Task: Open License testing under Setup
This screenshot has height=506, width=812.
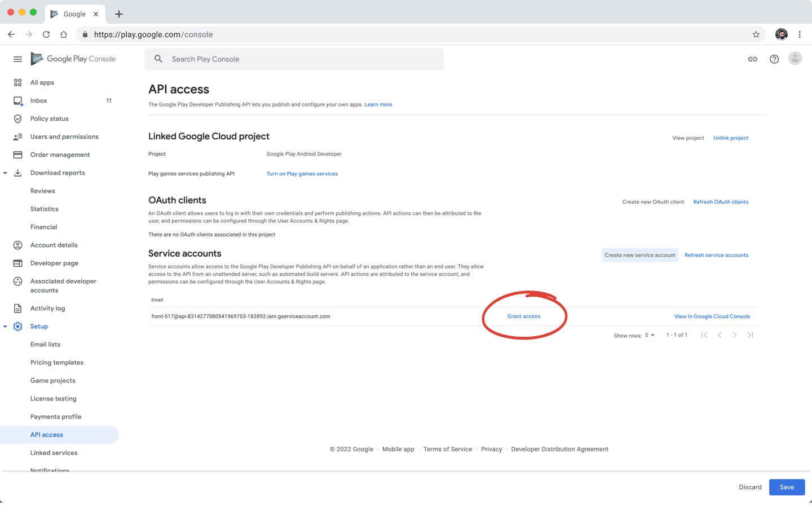Action: click(54, 398)
